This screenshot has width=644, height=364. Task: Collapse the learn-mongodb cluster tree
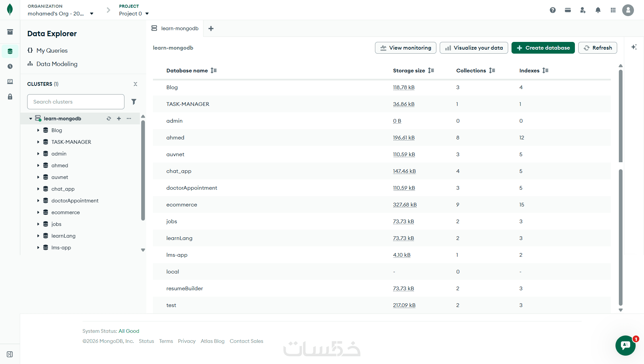(31, 119)
